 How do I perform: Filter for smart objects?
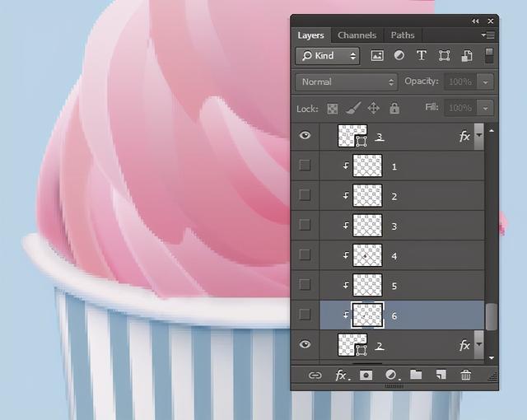pyautogui.click(x=467, y=55)
